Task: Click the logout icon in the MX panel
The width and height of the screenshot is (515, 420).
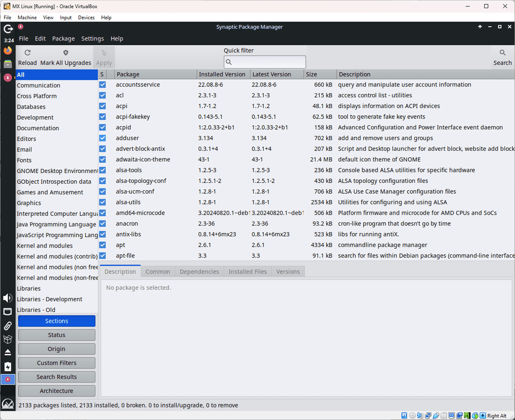Action: (x=8, y=29)
